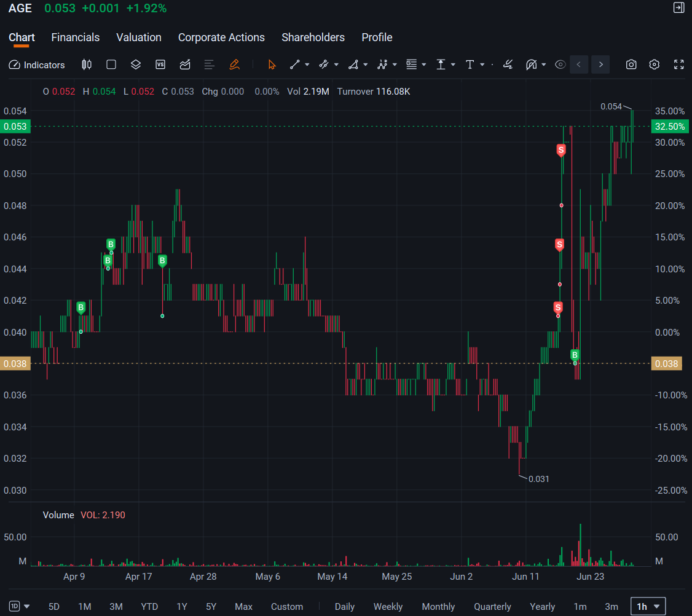Expand the text tool dropdown arrow
This screenshot has height=616, width=692.
click(482, 65)
